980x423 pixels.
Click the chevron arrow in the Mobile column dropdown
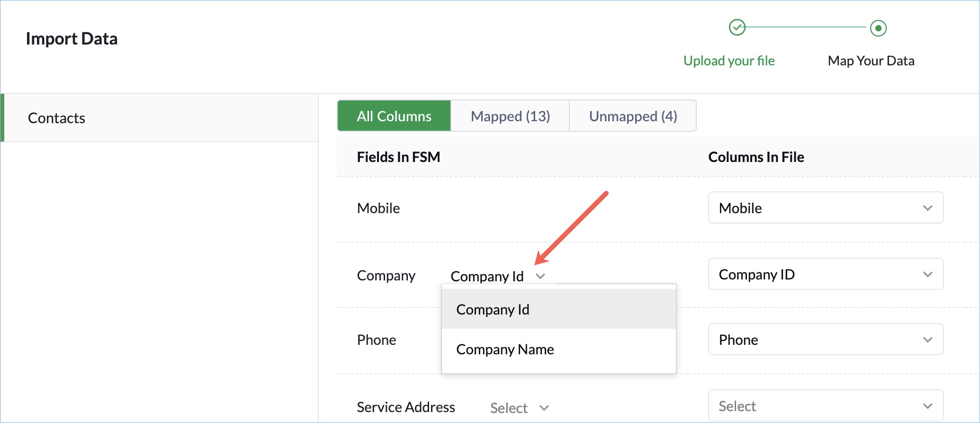[x=927, y=208]
